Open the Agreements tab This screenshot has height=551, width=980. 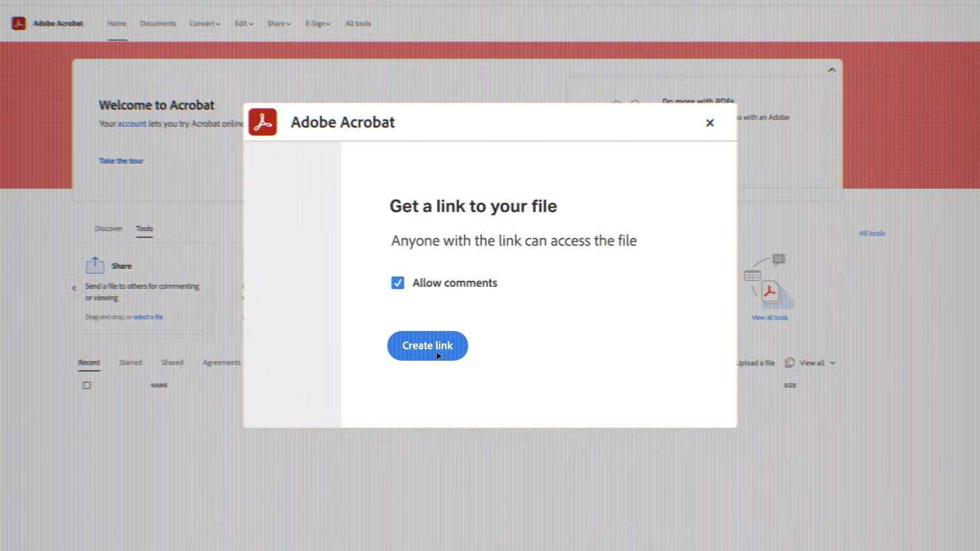(221, 362)
